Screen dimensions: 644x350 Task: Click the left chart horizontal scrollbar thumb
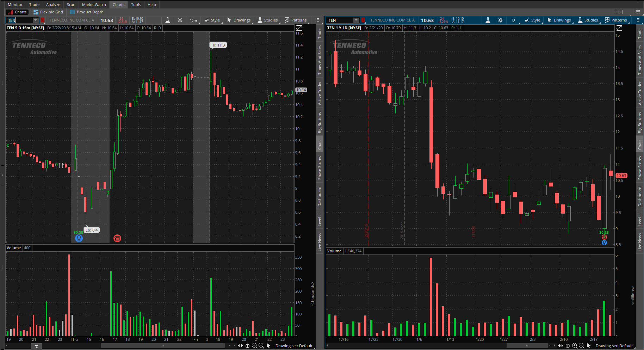click(x=163, y=346)
